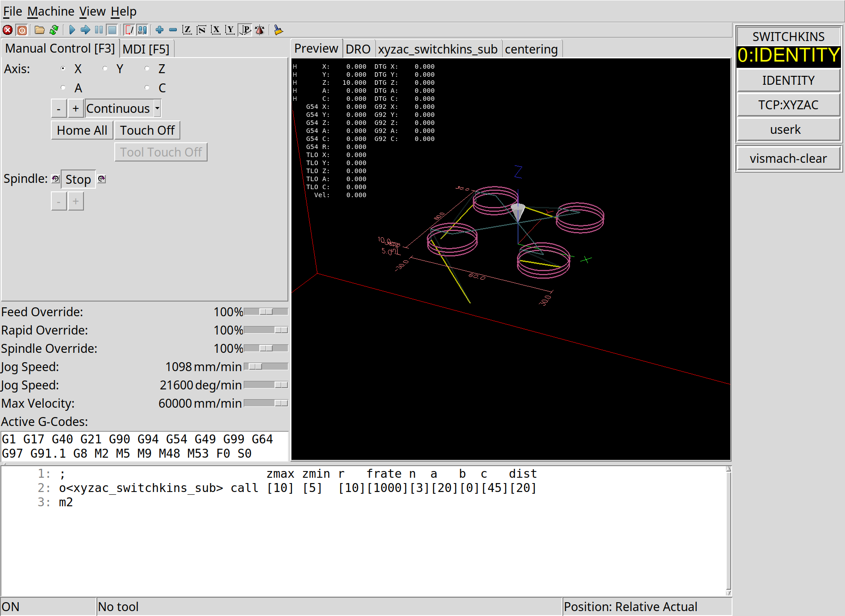Run the program with play icon
The height and width of the screenshot is (616, 845).
[72, 30]
